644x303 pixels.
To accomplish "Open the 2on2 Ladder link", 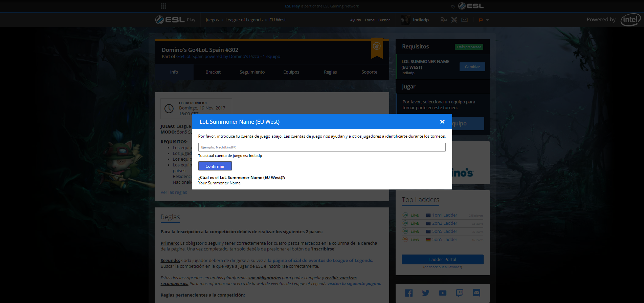I will [444, 223].
